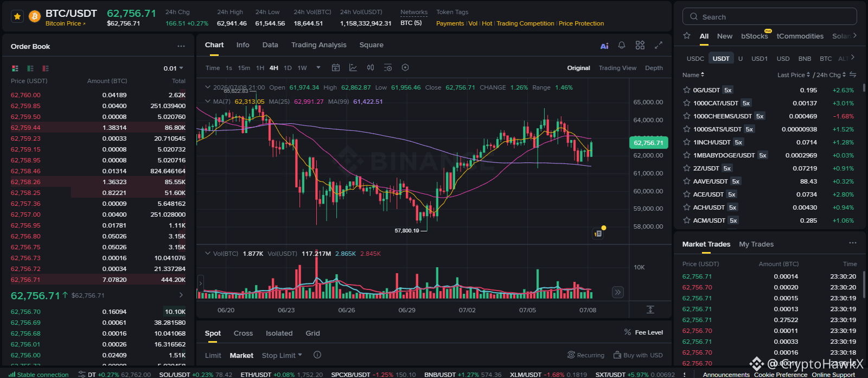Screen dimensions: 868x378
Task: Sort pairs by Name
Action: 693,75
